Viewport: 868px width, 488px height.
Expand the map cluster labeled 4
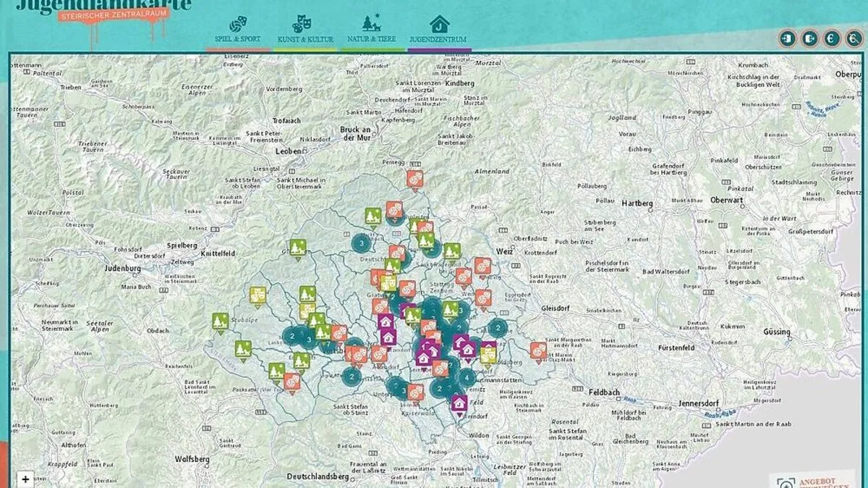tap(467, 377)
